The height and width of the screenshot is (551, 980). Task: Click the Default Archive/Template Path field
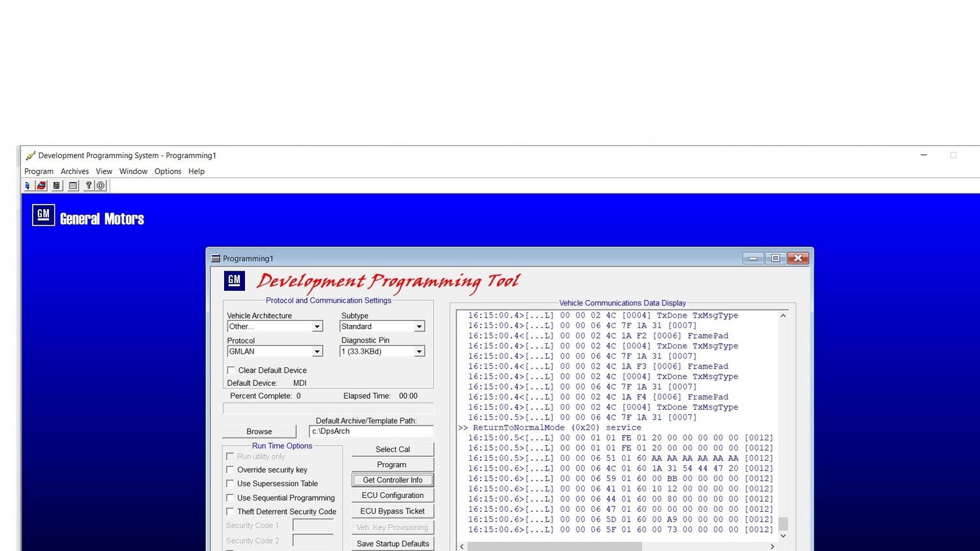click(x=371, y=431)
